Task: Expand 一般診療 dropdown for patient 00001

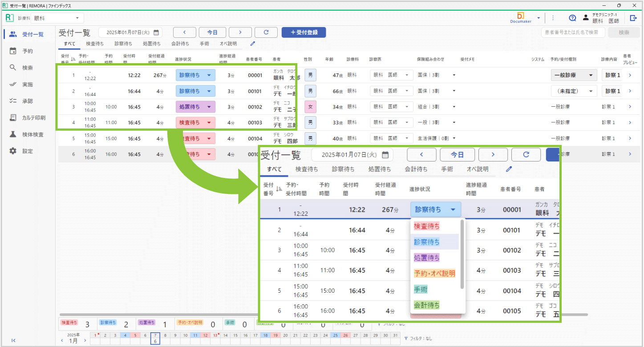Action: [590, 76]
